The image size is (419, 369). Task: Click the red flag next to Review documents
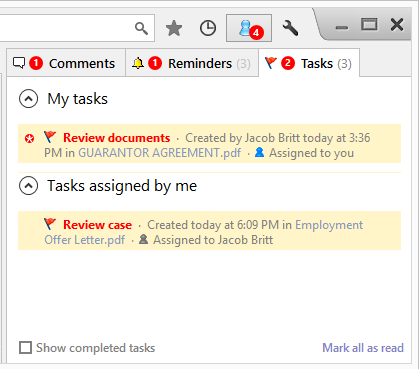50,137
